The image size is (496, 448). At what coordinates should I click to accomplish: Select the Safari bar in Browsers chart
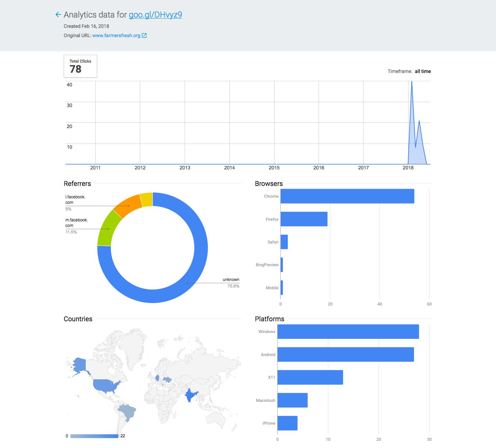(x=284, y=242)
